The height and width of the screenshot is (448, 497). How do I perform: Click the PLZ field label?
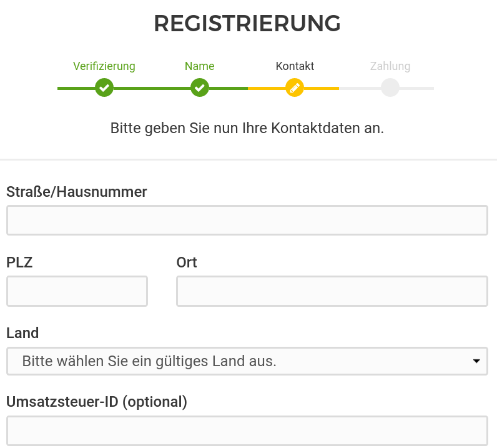coord(19,262)
